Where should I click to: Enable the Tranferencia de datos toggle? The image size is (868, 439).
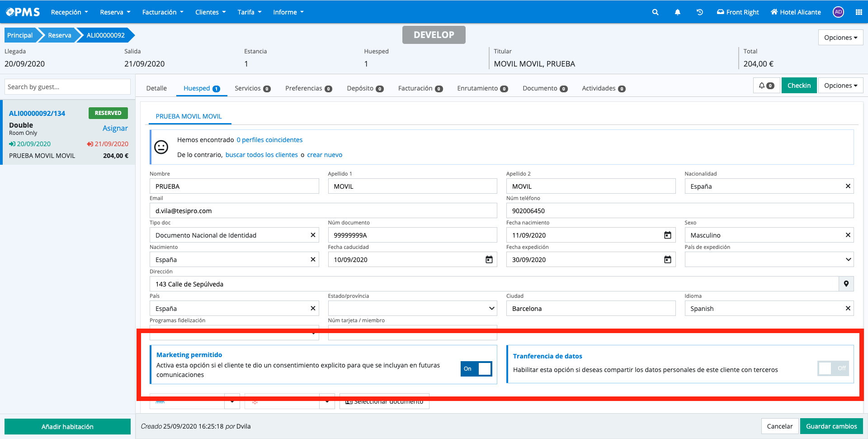[x=833, y=368]
